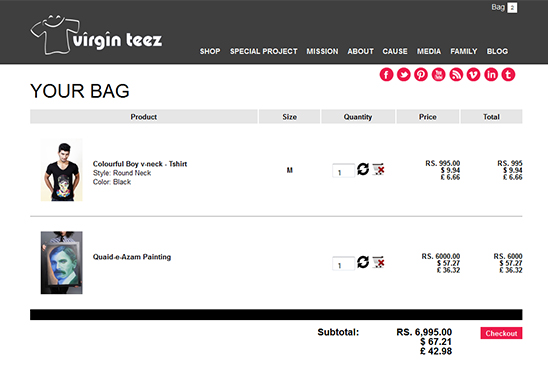Screen dimensions: 548x365
Task: Delete Quaid-e-Azam Painting from bag
Action: tap(378, 262)
